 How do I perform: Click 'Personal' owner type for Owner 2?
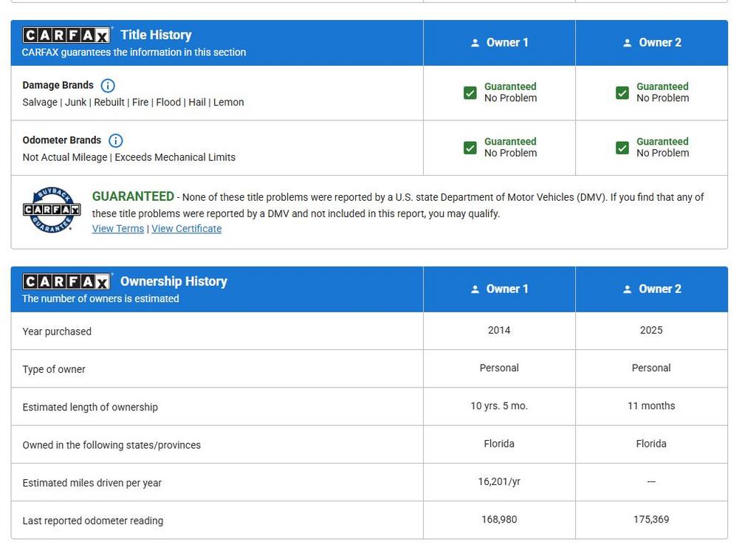651,368
